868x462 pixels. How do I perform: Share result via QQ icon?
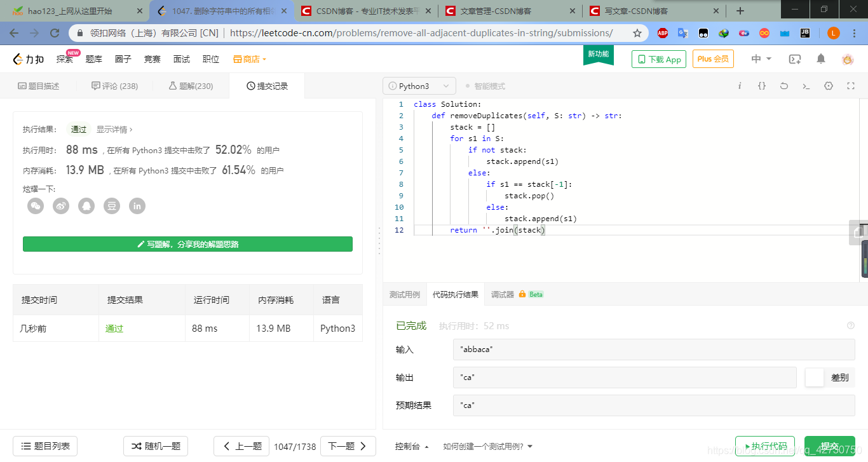point(86,205)
